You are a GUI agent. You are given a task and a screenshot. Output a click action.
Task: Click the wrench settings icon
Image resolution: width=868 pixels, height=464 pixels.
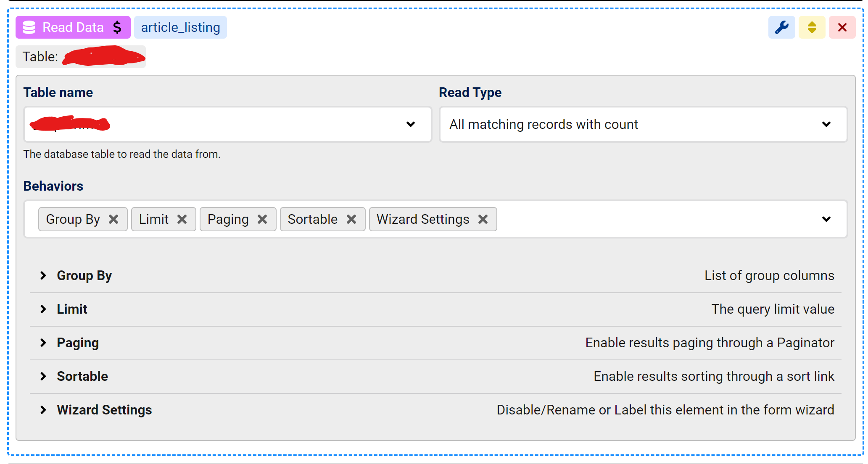point(781,28)
